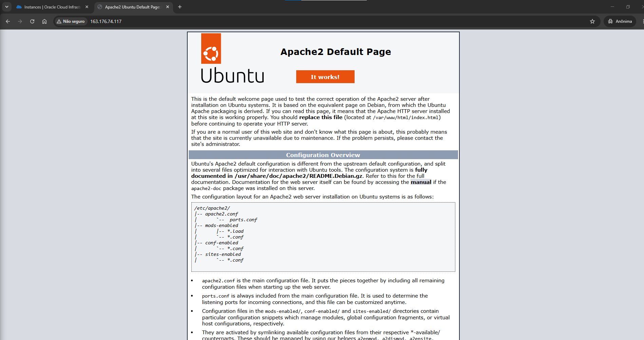This screenshot has height=340, width=644.
Task: Click '*.load' in the config tree
Action: tap(235, 231)
